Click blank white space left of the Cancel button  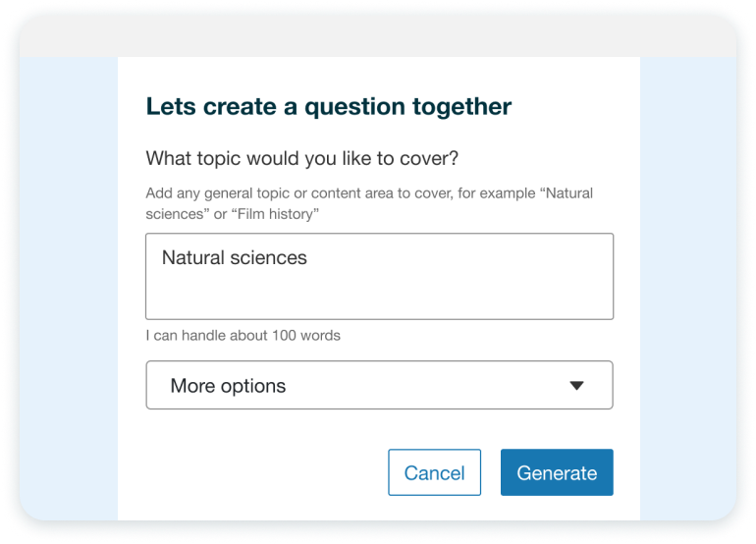267,472
